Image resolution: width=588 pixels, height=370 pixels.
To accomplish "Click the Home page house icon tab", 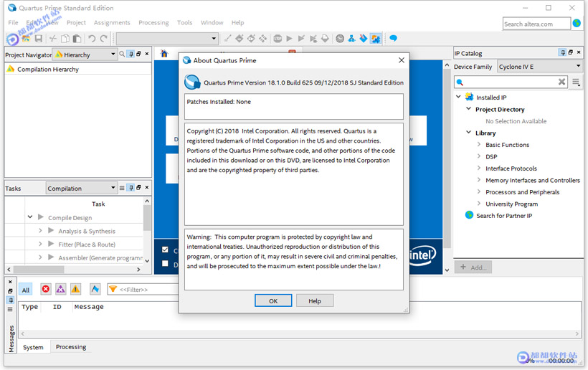I will pyautogui.click(x=164, y=54).
